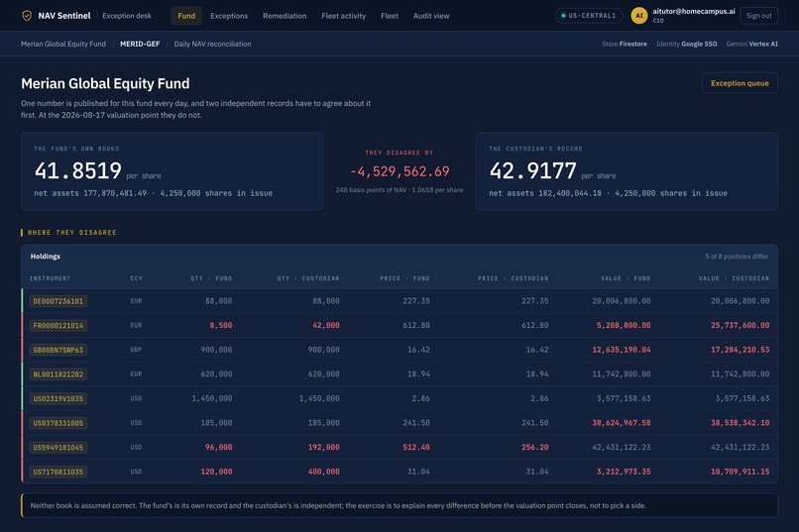Select instrument tag US5949181045

pyautogui.click(x=58, y=448)
